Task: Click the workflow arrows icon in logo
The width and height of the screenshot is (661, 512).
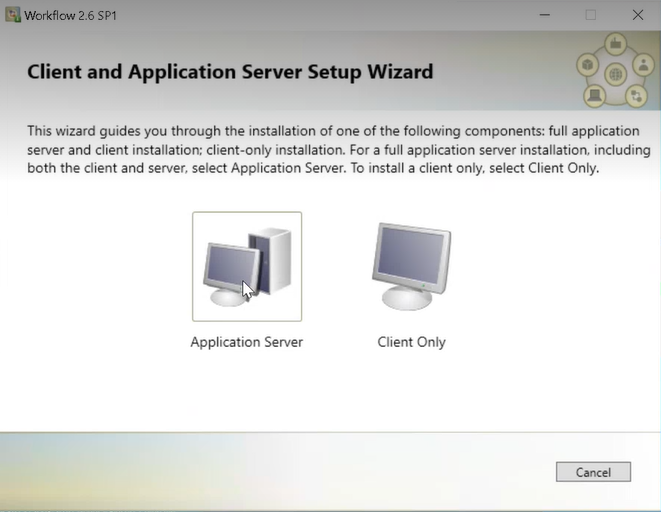Action: click(x=636, y=96)
